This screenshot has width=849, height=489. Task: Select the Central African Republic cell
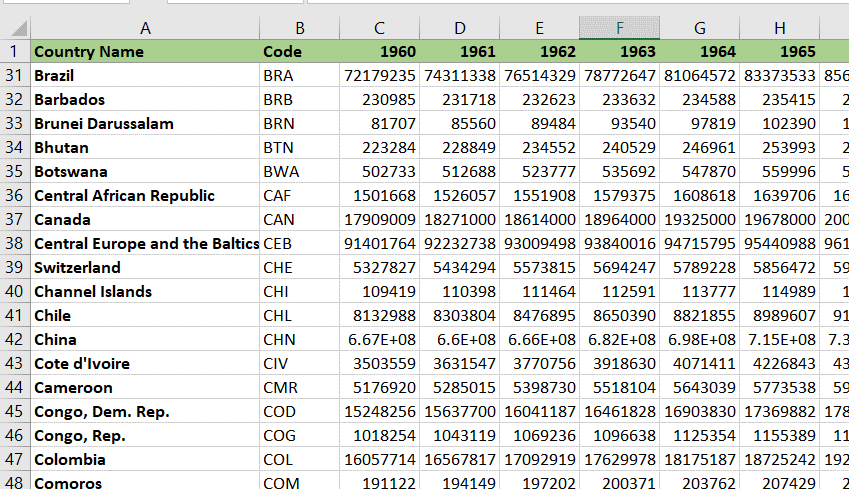point(145,195)
